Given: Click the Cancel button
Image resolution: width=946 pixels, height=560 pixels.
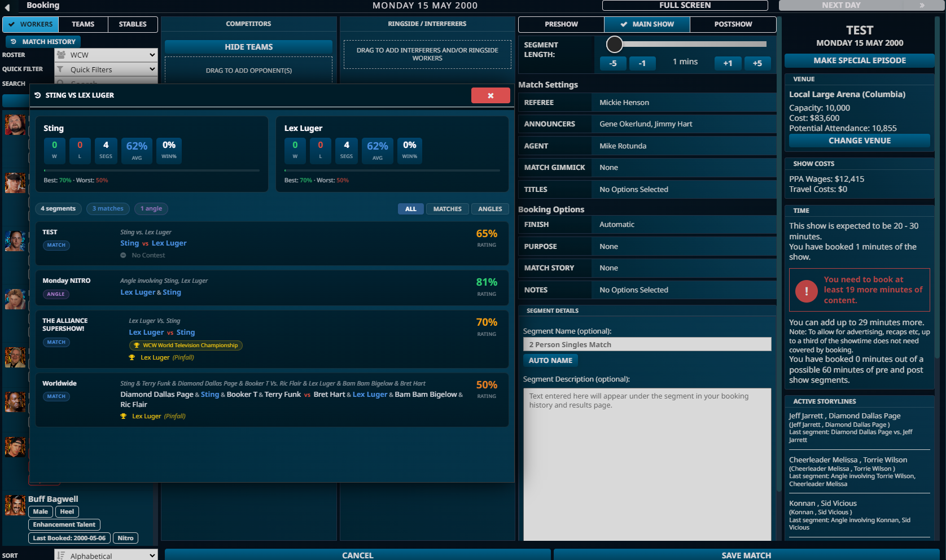Looking at the screenshot, I should click(x=358, y=555).
